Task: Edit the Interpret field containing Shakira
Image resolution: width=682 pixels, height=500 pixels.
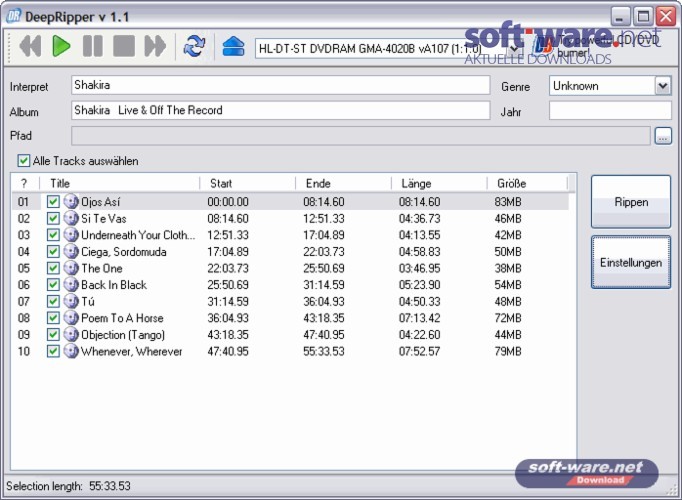Action: pos(281,85)
